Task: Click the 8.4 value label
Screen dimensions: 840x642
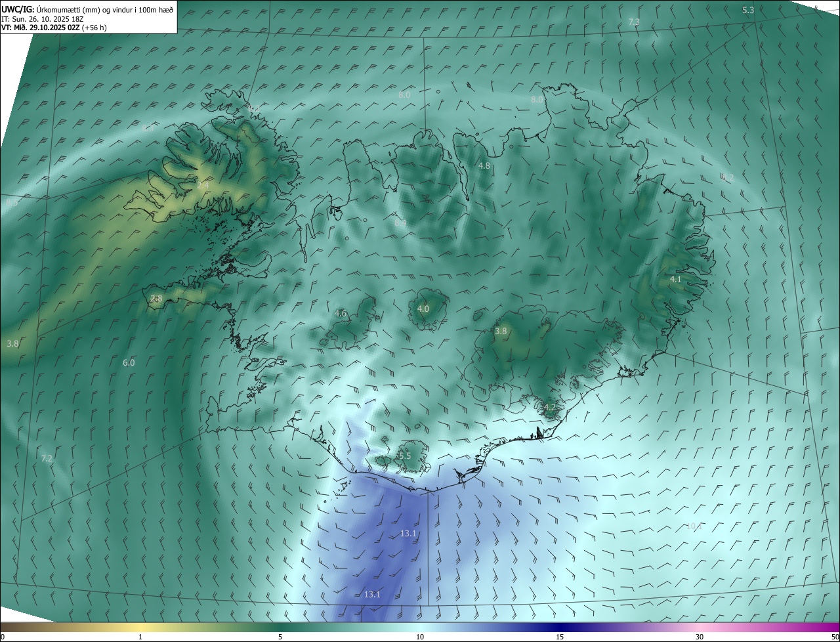Action: tap(400, 223)
